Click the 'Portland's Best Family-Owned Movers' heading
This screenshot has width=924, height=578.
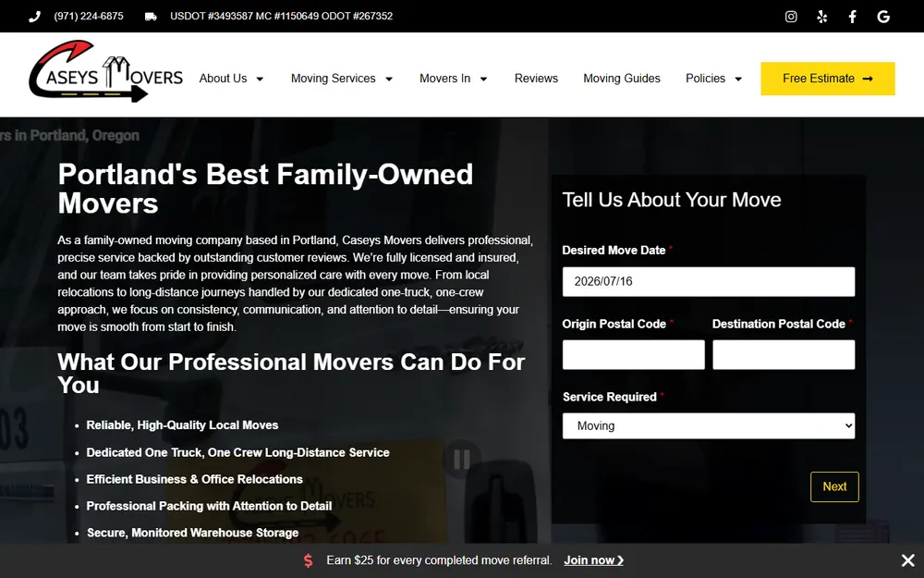pyautogui.click(x=265, y=189)
